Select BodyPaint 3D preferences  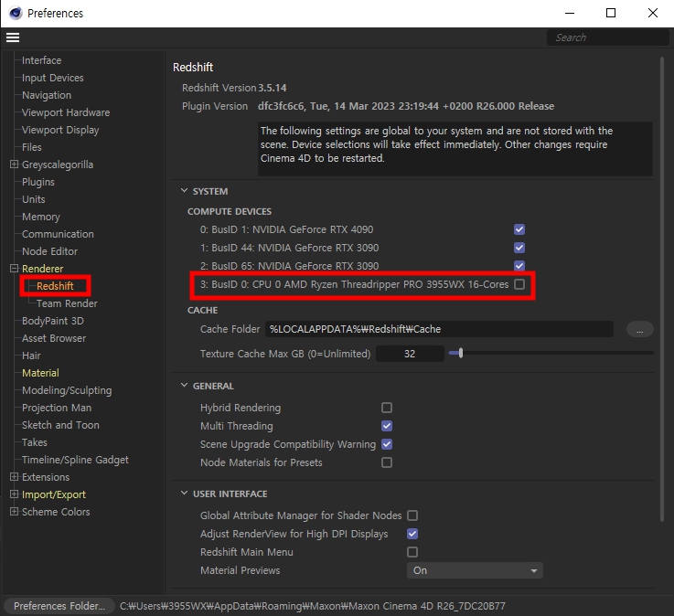tap(53, 321)
